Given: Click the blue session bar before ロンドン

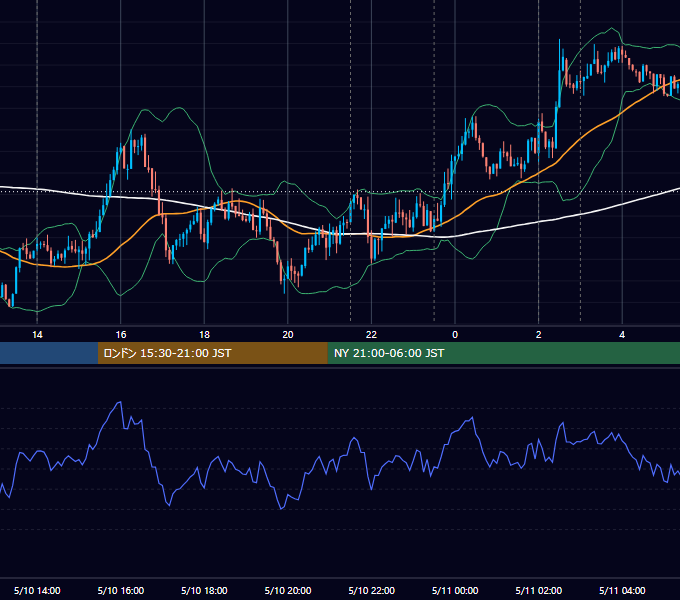Looking at the screenshot, I should pos(49,353).
